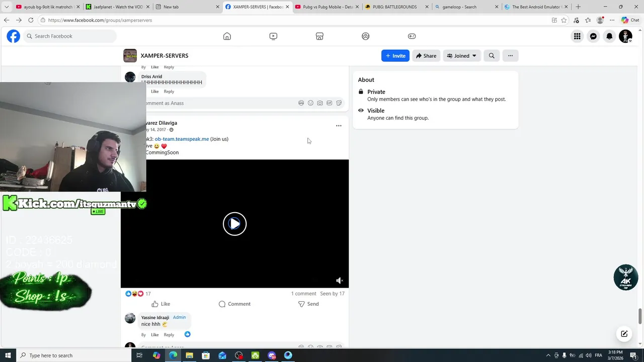Open Microsoft Store from taskbar
The width and height of the screenshot is (644, 362).
point(206,355)
